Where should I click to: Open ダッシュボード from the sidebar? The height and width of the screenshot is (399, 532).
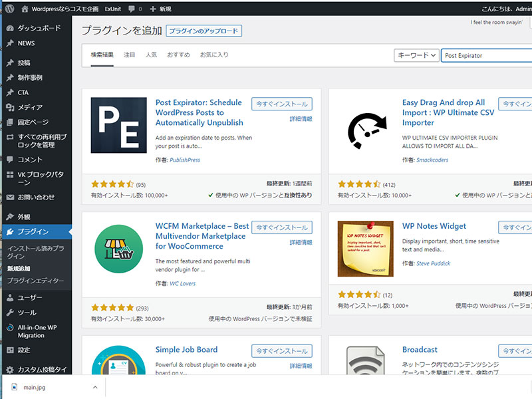(x=39, y=28)
